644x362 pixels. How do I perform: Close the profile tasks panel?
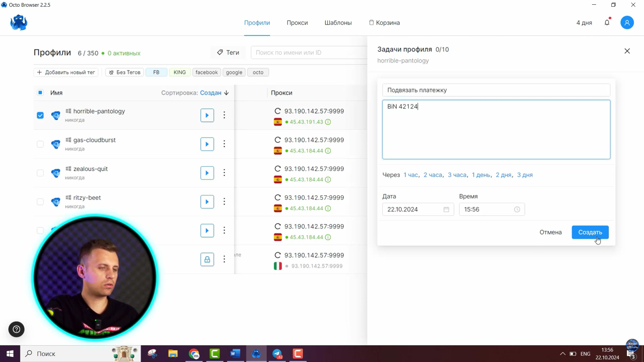pyautogui.click(x=627, y=51)
